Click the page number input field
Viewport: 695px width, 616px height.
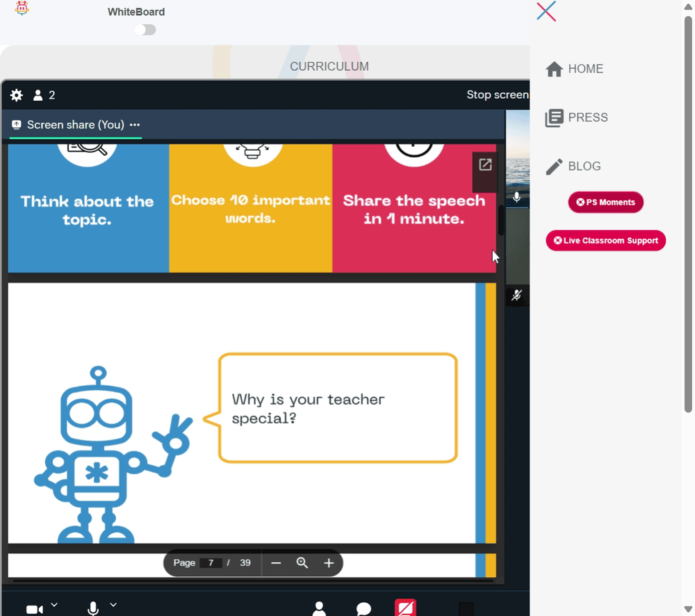pos(211,562)
